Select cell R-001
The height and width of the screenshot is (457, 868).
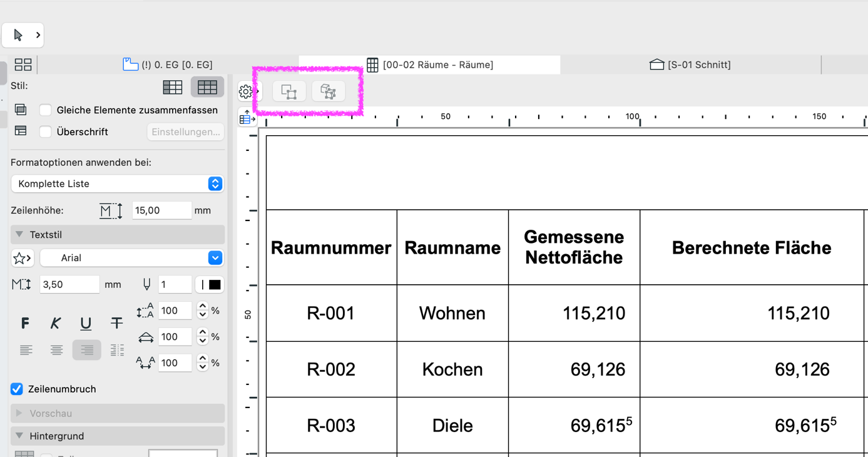click(x=331, y=313)
